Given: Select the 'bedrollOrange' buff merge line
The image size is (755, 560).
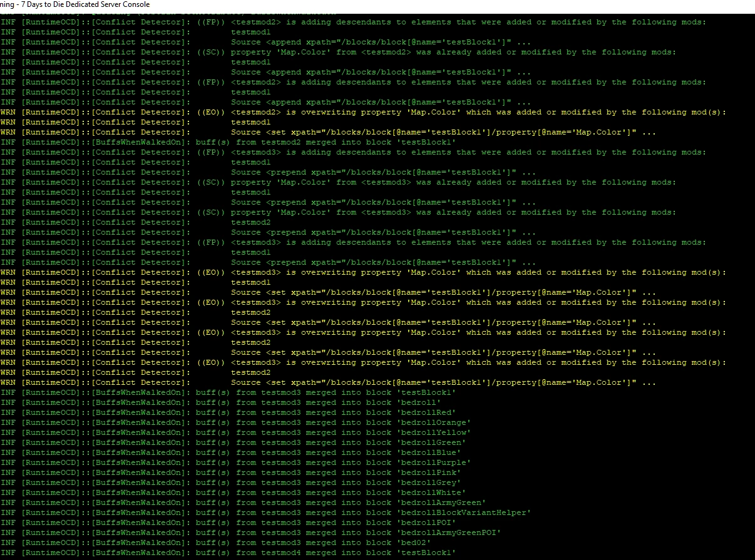Looking at the screenshot, I should (236, 422).
